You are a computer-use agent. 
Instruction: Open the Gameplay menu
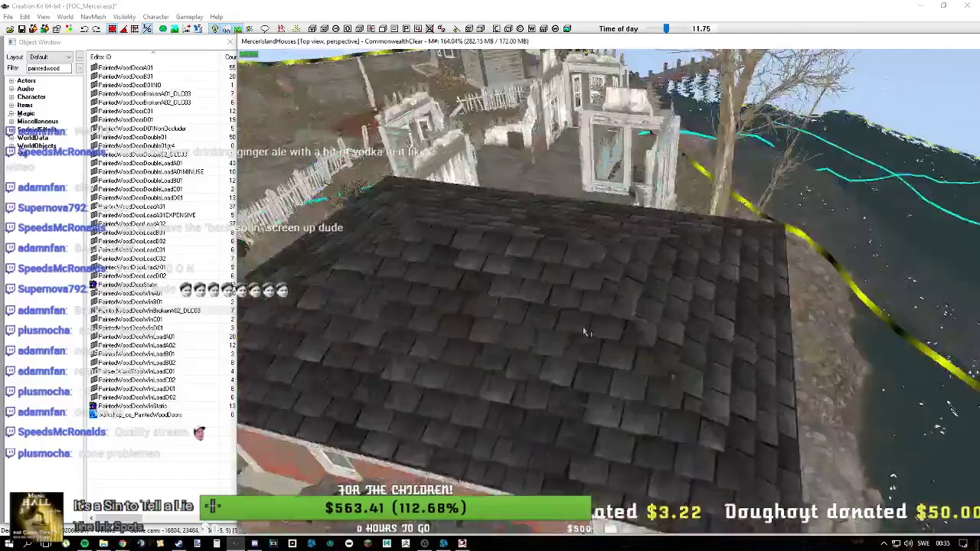point(189,17)
